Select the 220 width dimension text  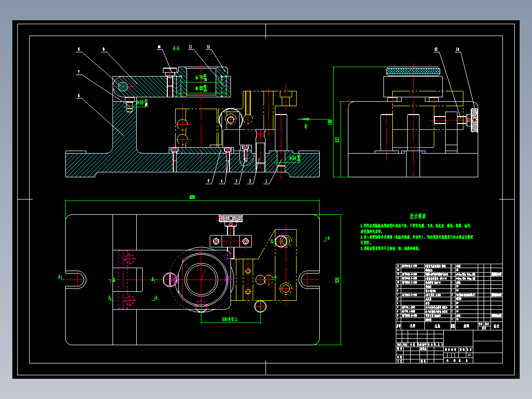click(337, 280)
